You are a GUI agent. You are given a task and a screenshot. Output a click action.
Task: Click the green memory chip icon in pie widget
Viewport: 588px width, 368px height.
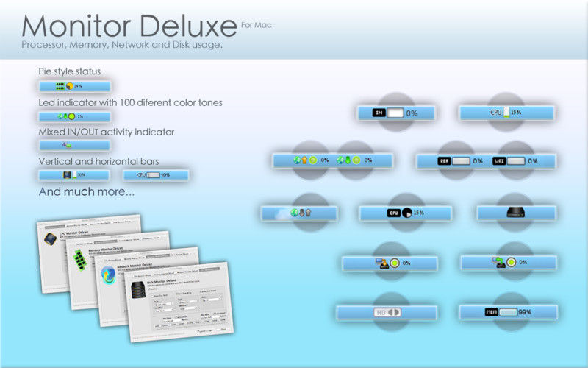(x=60, y=86)
